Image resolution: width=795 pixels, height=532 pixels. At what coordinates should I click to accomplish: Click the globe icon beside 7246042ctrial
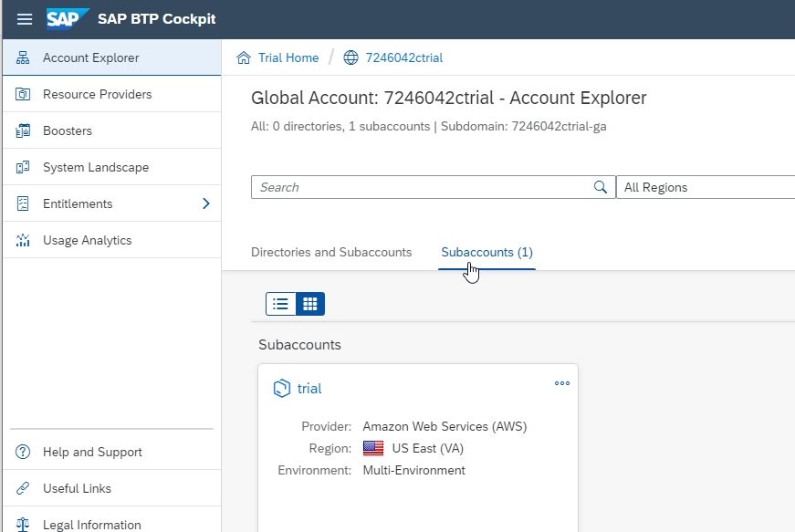click(350, 57)
